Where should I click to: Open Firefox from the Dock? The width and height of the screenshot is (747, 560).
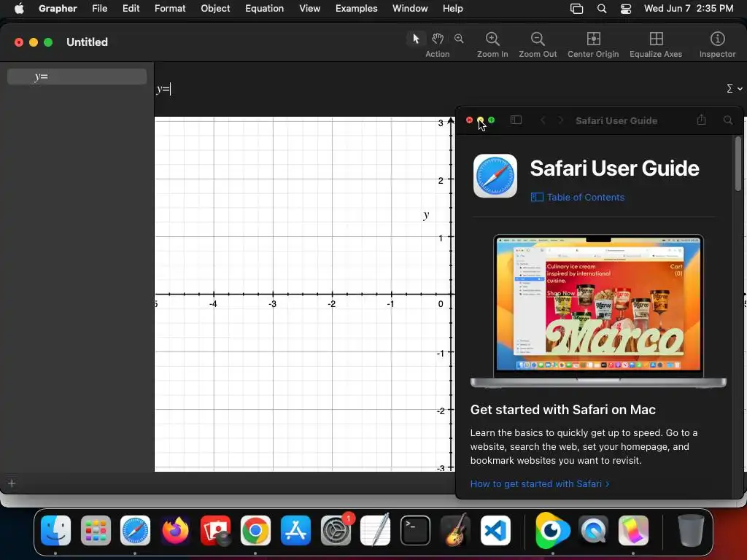[175, 531]
